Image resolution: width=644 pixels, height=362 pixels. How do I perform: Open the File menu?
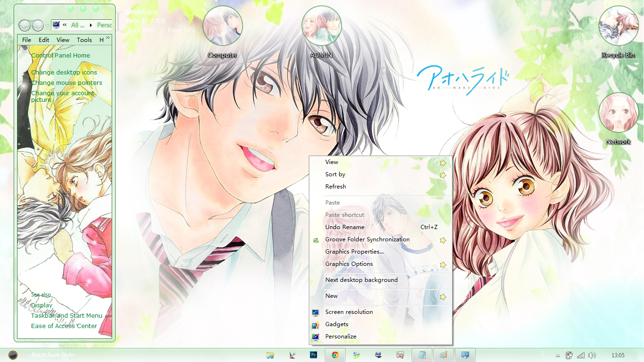(27, 40)
